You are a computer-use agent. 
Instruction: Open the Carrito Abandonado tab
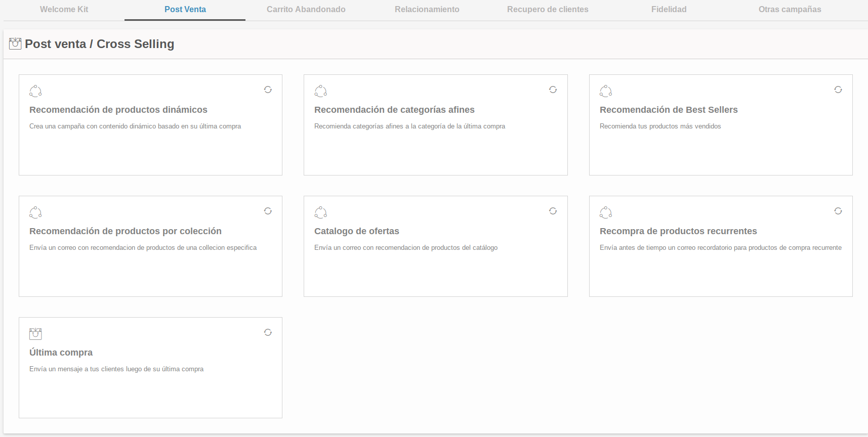(x=306, y=10)
